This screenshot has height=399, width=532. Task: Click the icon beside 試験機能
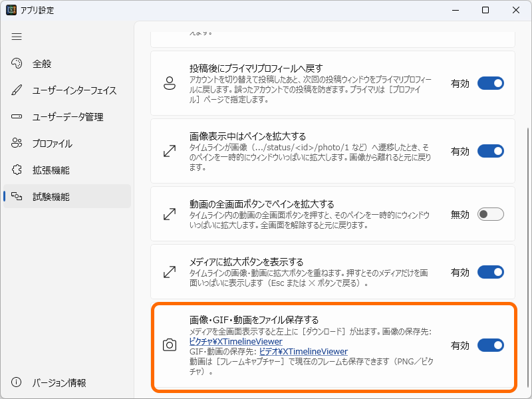click(x=17, y=196)
